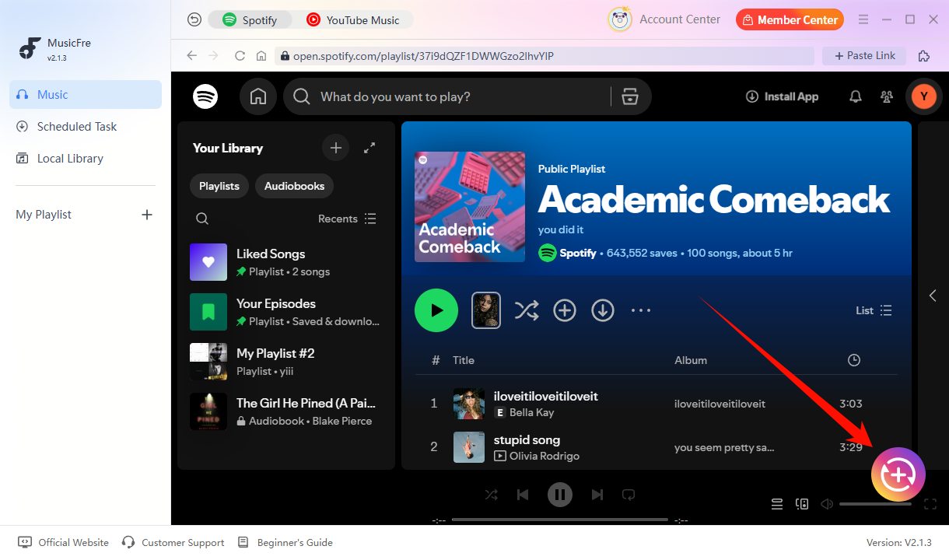Open the extensions puzzle icon
Image resolution: width=949 pixels, height=560 pixels.
(924, 56)
